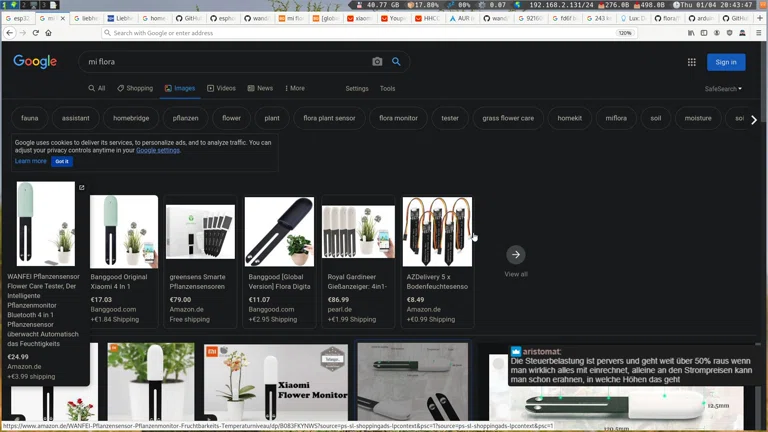The image size is (768, 432).
Task: Click the blue magnifier search icon
Action: coord(396,62)
